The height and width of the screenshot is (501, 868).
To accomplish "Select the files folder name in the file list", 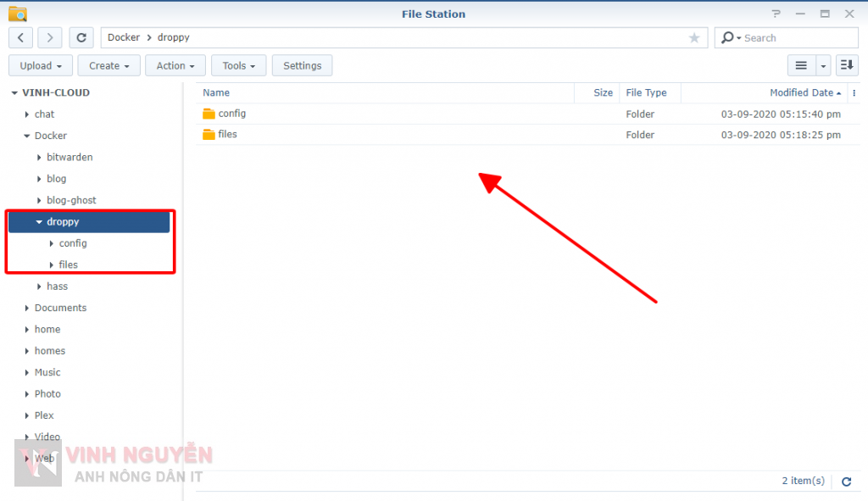I will point(227,135).
